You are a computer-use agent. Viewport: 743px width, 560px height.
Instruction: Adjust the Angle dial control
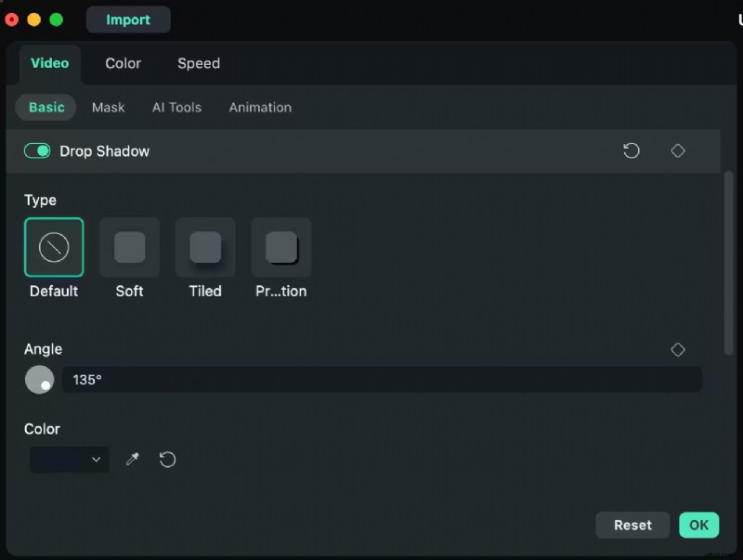(x=39, y=379)
